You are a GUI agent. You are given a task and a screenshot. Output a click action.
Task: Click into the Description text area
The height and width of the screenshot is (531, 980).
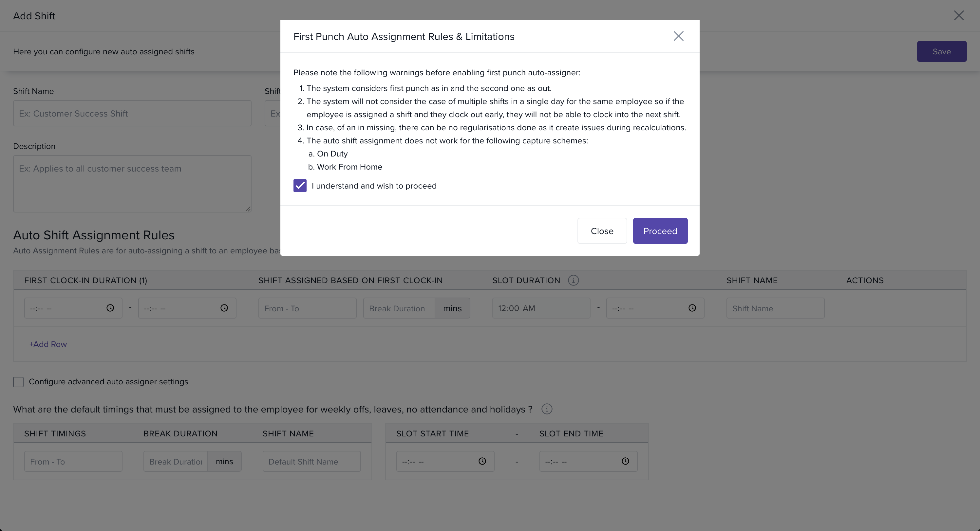click(x=132, y=183)
